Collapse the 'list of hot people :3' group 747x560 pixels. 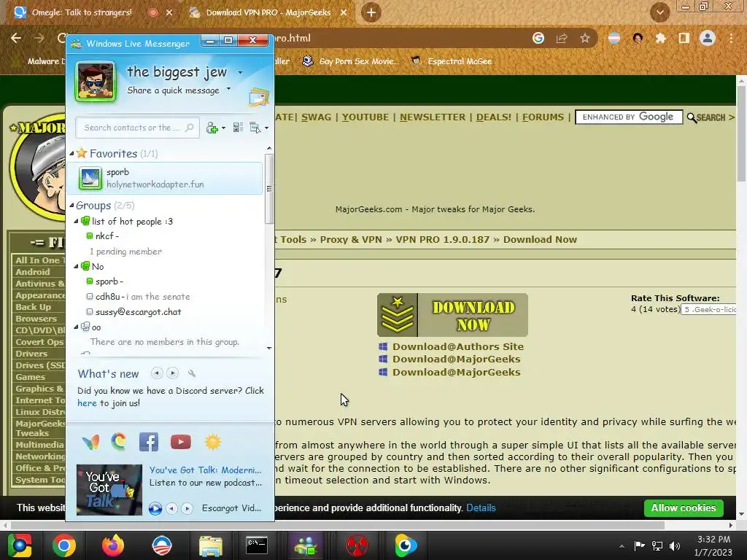tap(76, 221)
